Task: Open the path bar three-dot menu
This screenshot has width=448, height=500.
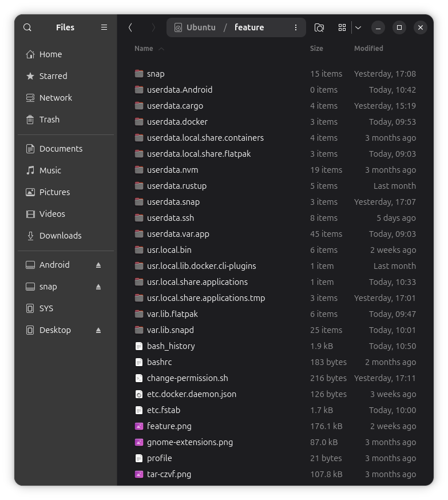Action: [296, 27]
